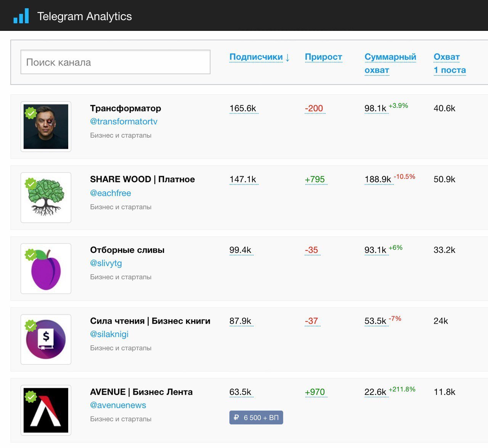Image resolution: width=488 pixels, height=448 pixels.
Task: Click Сила чтения subscribers 87.9k
Action: click(x=240, y=321)
